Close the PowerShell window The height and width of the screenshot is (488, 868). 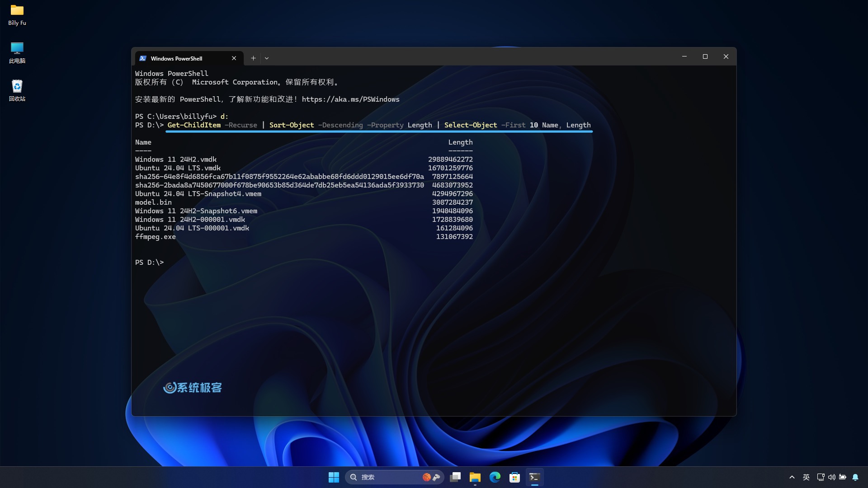pyautogui.click(x=726, y=56)
